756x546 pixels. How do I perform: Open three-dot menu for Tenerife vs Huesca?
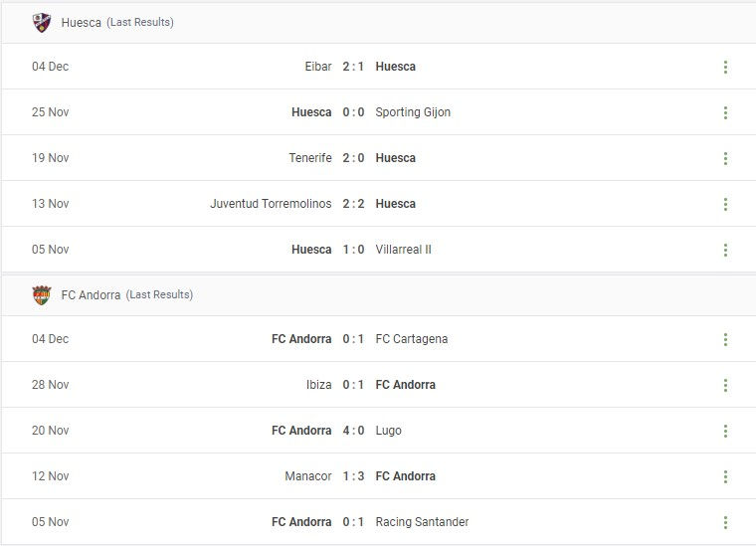pos(725,158)
